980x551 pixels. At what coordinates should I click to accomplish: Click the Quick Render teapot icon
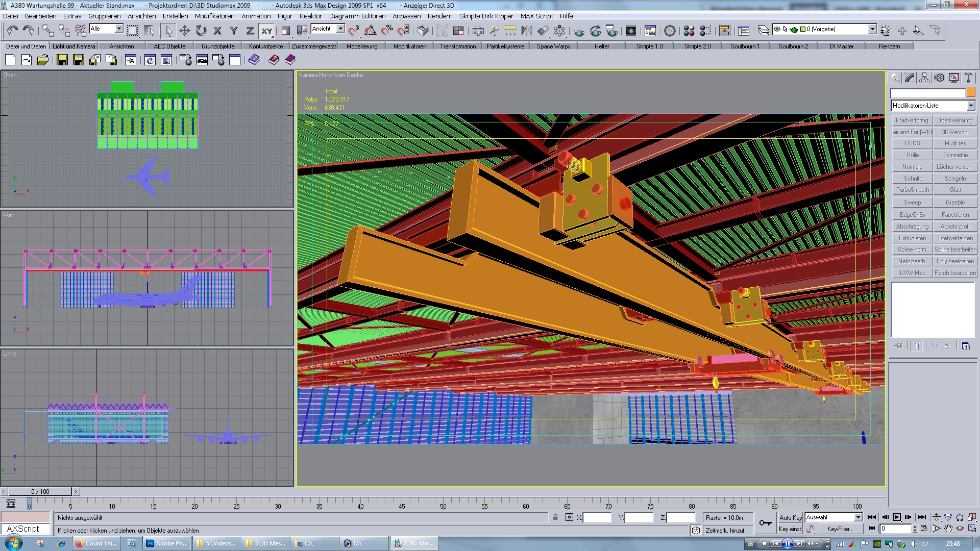pos(579,32)
